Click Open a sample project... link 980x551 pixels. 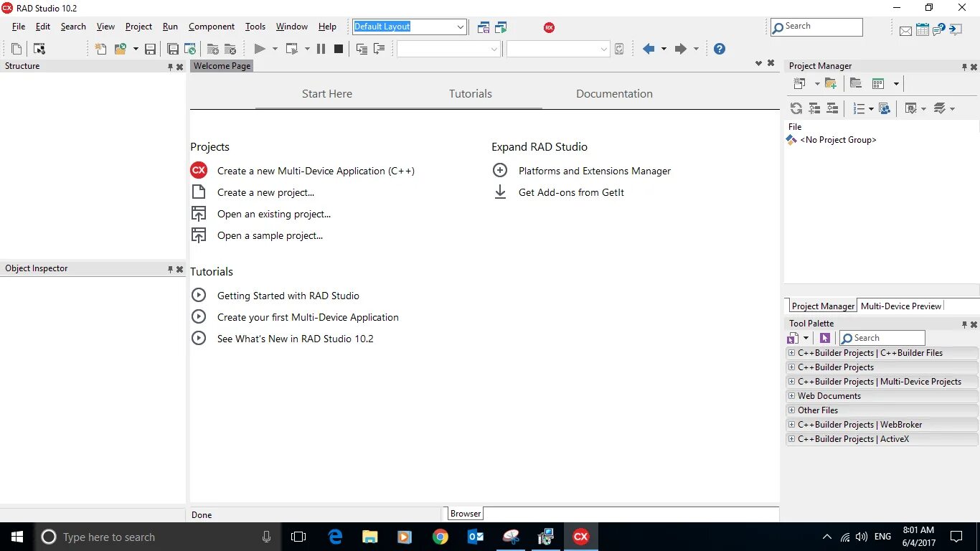point(270,235)
